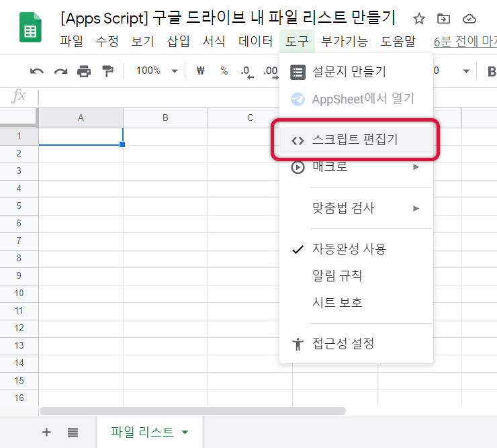497x448 pixels.
Task: Click the Print icon
Action: (x=84, y=71)
